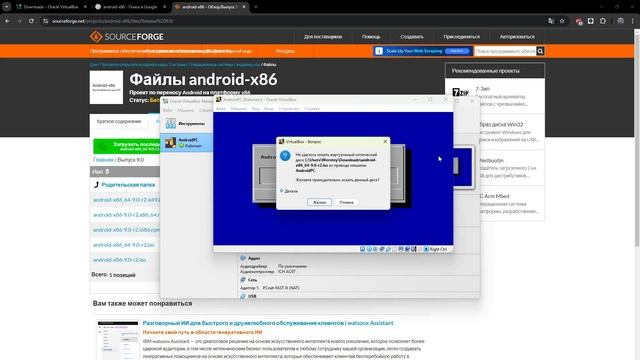This screenshot has height=360, width=640.
Task: Open android-x86-9.0-r2.iso file link
Action: [119, 260]
